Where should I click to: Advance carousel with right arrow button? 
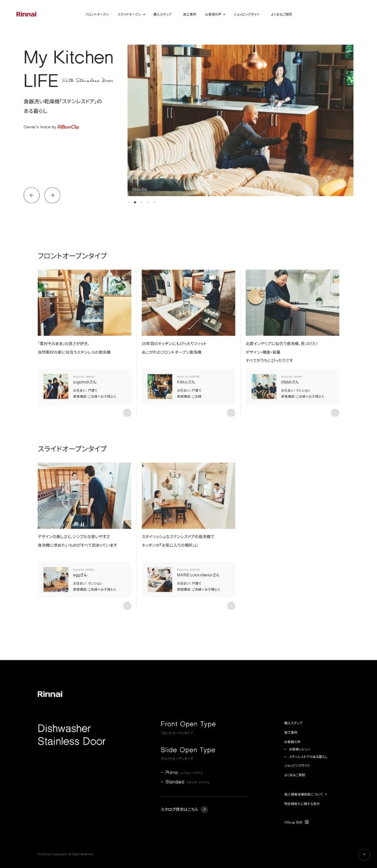pos(52,195)
